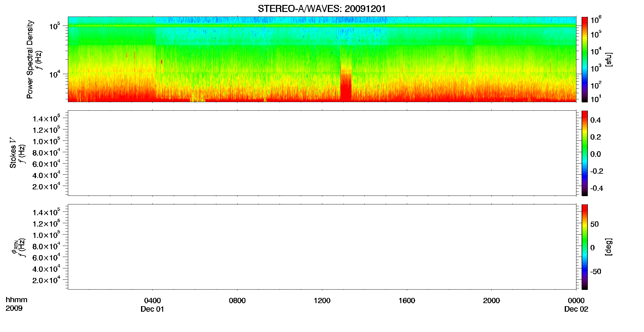Click the Stokes V panel's 1.4×10⁵ y-axis tick label

pos(46,118)
